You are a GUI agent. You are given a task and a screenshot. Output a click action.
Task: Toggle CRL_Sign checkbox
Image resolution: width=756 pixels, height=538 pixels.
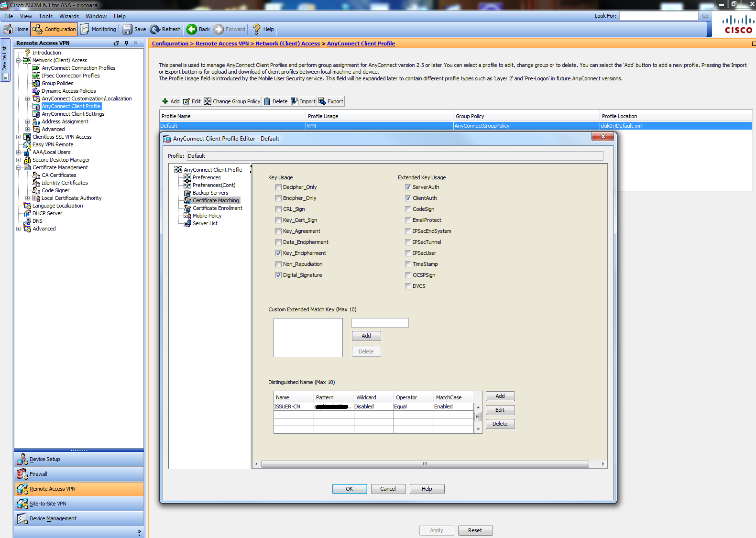278,209
